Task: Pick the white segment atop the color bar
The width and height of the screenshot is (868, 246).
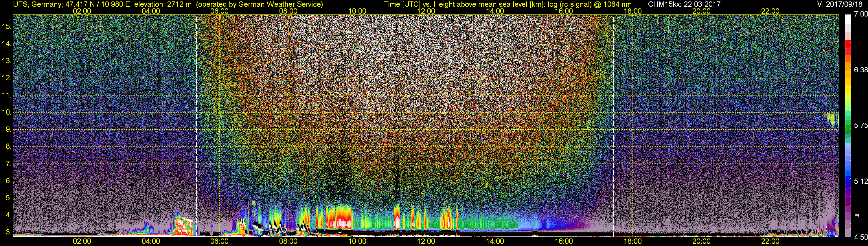Action: click(848, 19)
